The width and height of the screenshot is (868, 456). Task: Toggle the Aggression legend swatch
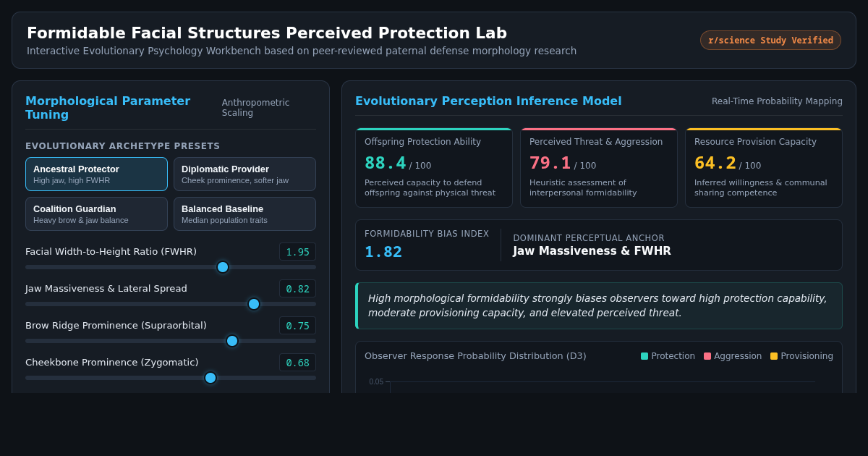click(x=707, y=356)
